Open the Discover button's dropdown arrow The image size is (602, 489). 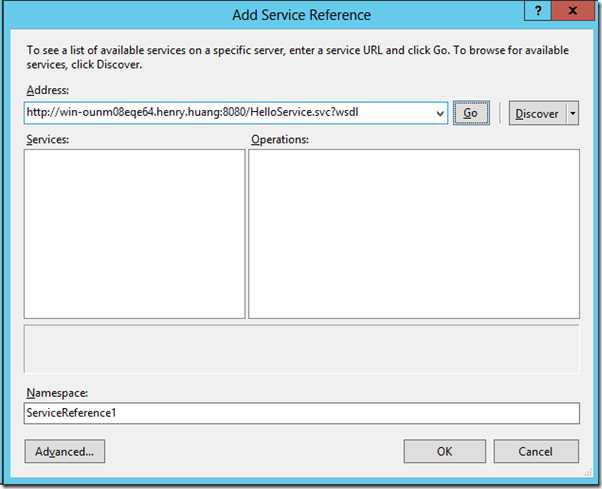573,113
